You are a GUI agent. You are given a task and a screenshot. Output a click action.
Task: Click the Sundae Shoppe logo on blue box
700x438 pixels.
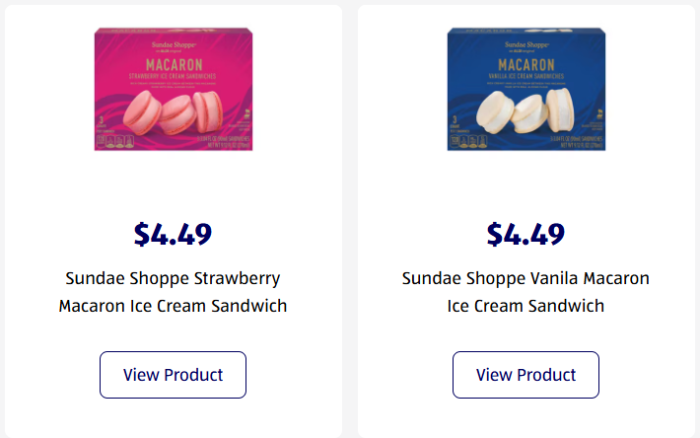525,45
